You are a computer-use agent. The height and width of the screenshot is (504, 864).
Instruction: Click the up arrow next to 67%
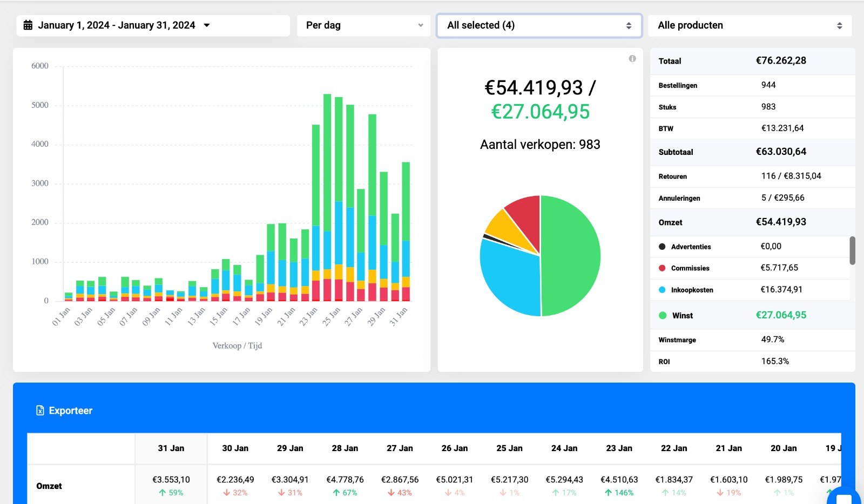tap(336, 493)
